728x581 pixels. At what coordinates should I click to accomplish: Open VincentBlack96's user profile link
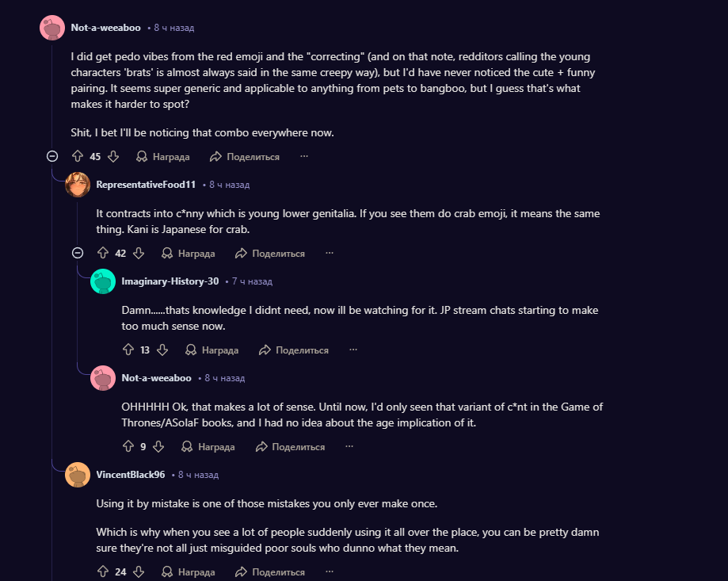[131, 475]
